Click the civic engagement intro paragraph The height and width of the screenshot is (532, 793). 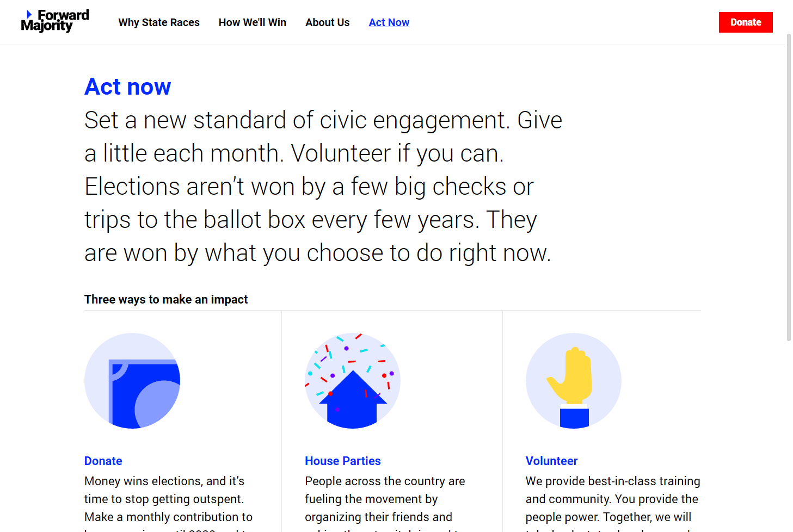323,187
